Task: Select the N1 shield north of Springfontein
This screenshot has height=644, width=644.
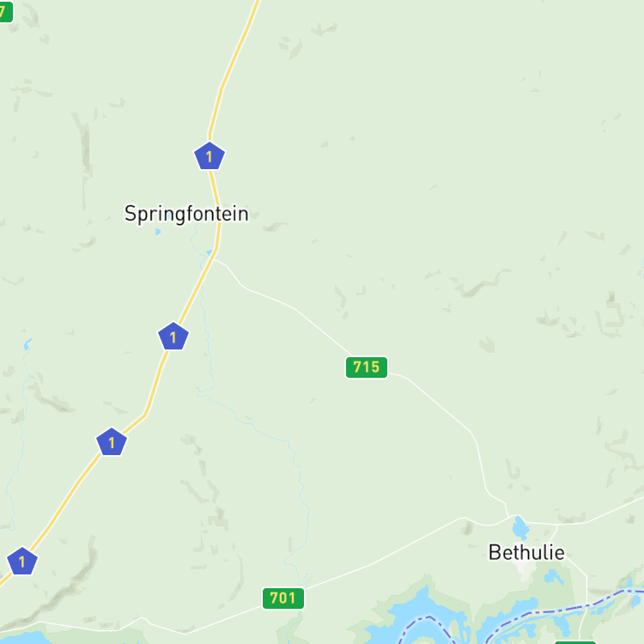Action: (x=209, y=156)
